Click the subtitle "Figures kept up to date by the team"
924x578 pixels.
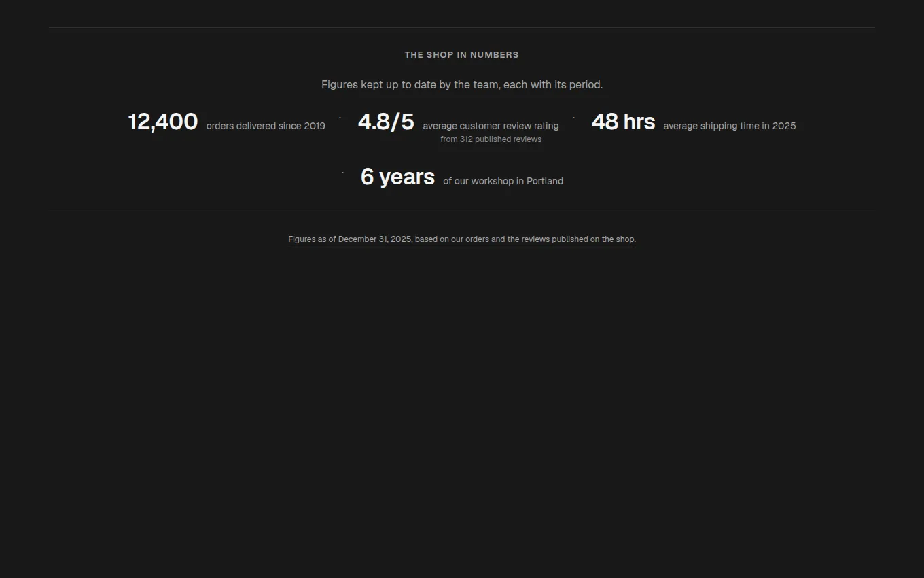point(462,85)
